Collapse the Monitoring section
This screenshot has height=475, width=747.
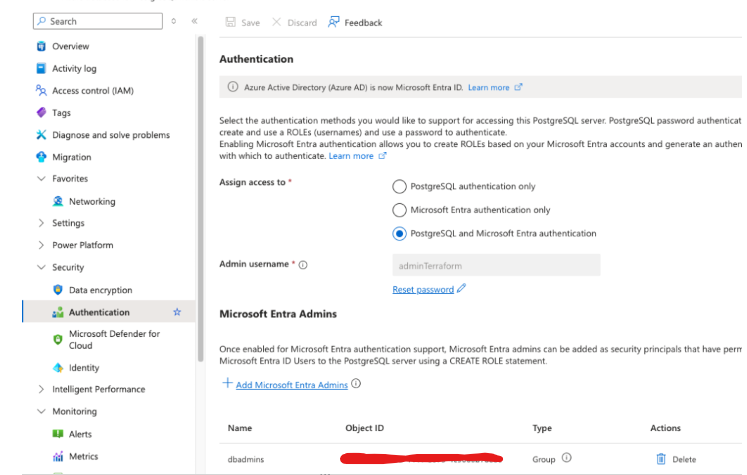coord(41,411)
